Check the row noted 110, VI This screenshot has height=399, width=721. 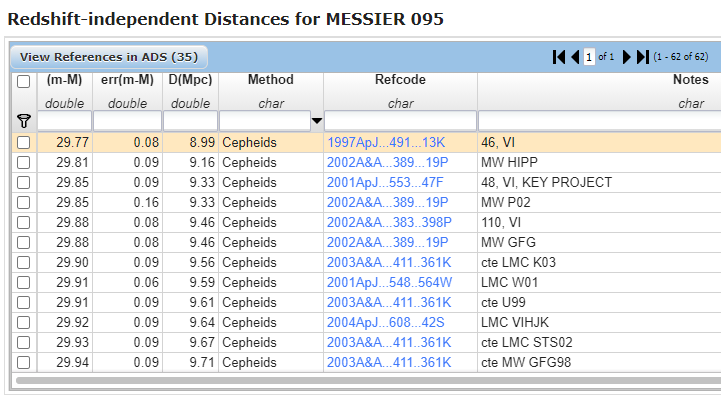pyautogui.click(x=23, y=222)
